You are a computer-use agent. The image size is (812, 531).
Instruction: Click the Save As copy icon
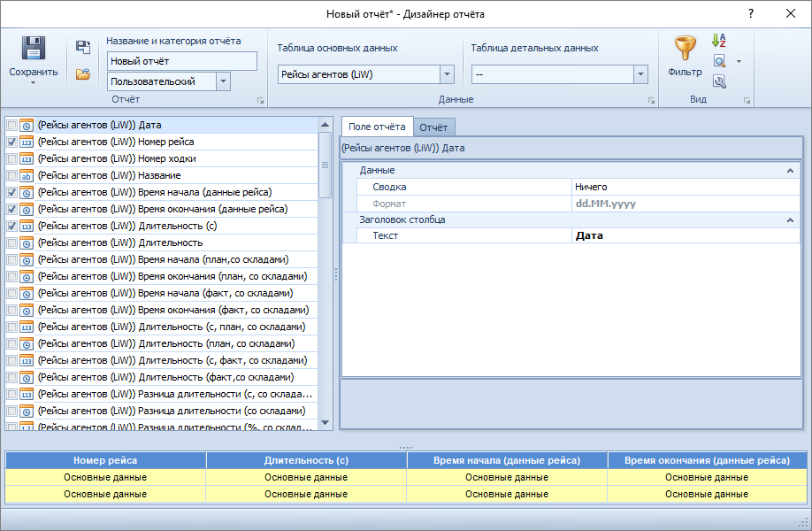pos(83,47)
